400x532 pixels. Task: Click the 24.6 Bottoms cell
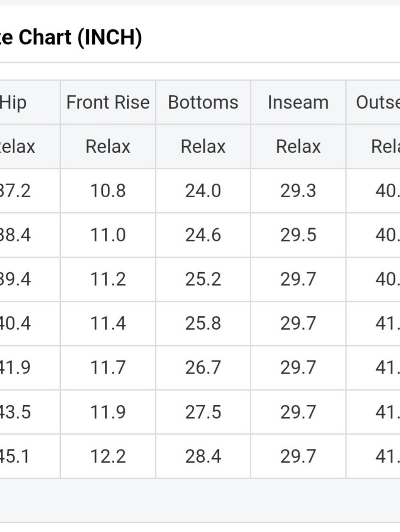coord(203,235)
